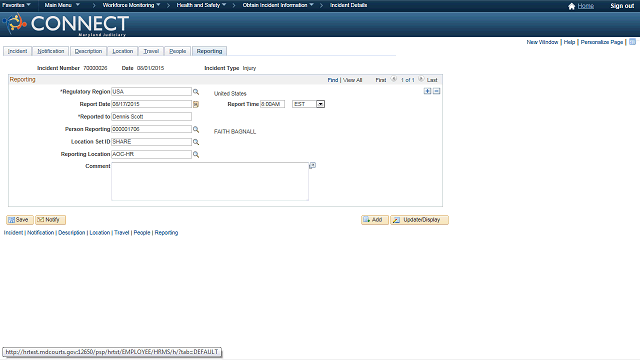Open the time zone EST dropdown

pos(320,104)
